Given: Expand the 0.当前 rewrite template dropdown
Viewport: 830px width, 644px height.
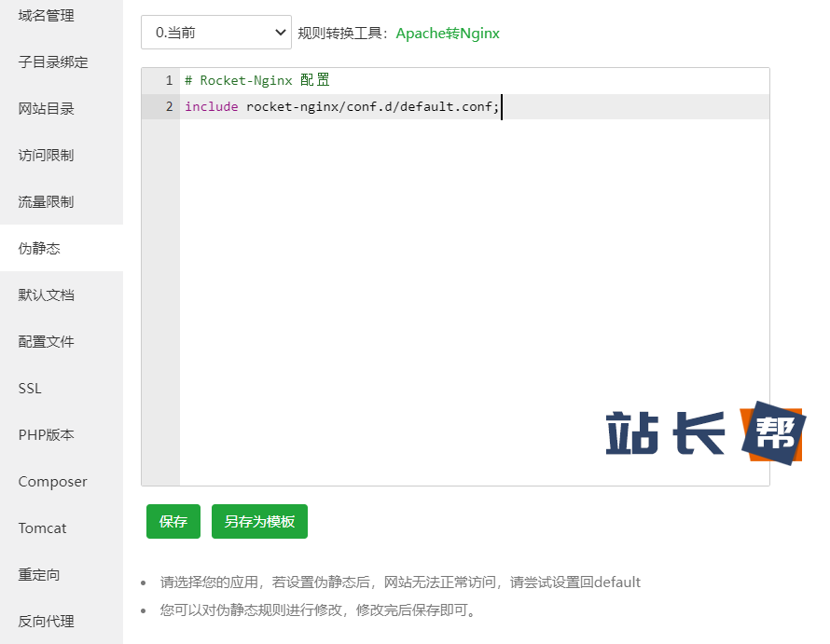Looking at the screenshot, I should coord(216,33).
